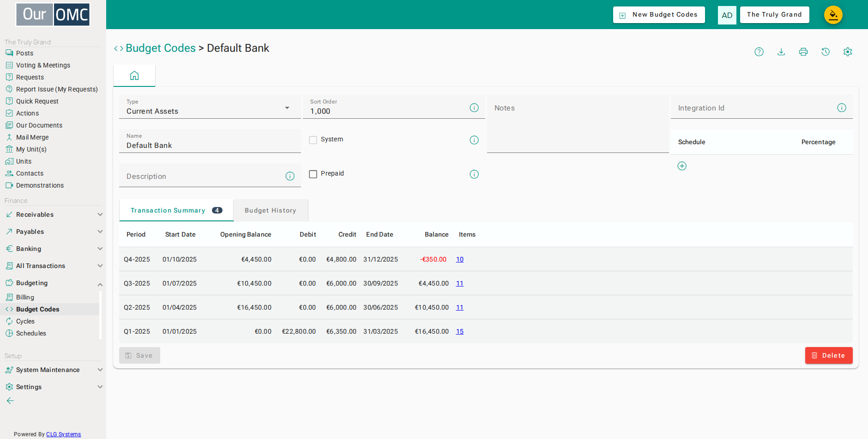The height and width of the screenshot is (439, 868).
Task: Open Contacts in the sidebar
Action: point(30,173)
